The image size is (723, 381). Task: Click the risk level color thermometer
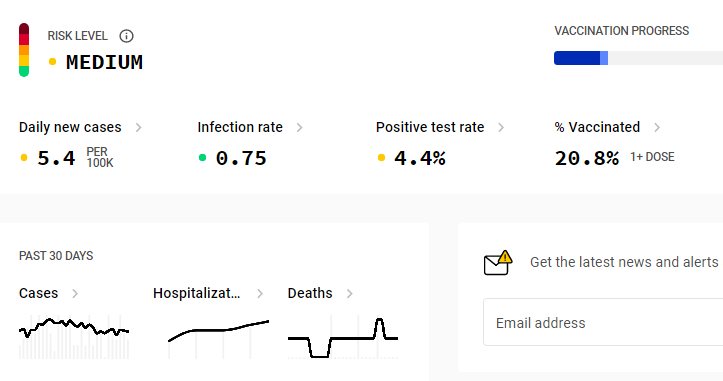pyautogui.click(x=24, y=50)
